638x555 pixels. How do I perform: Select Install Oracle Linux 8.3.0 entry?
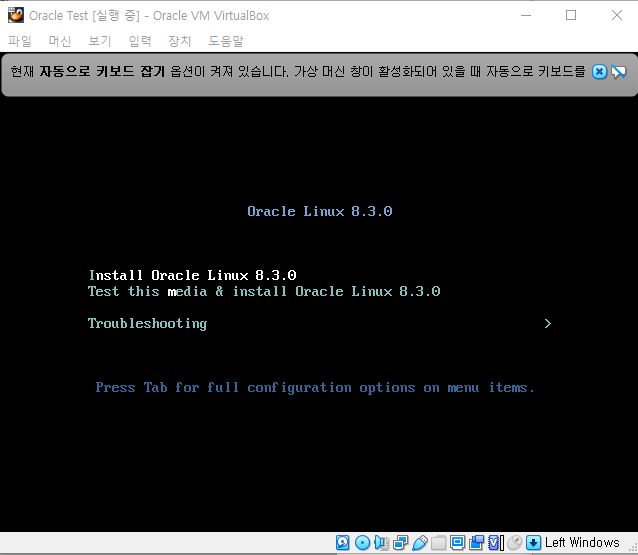(192, 275)
